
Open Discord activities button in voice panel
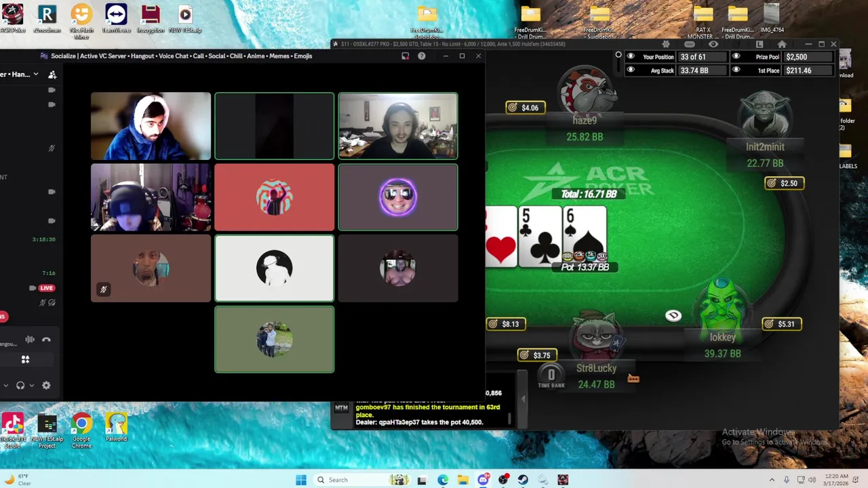25,359
